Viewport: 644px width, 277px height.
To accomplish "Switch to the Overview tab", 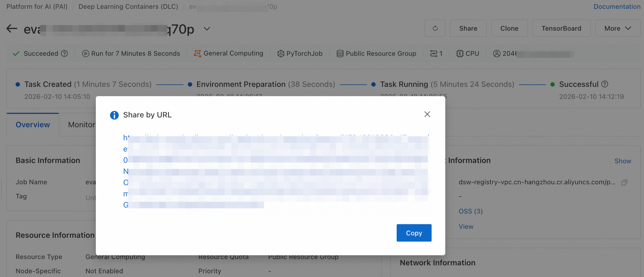I will [33, 125].
